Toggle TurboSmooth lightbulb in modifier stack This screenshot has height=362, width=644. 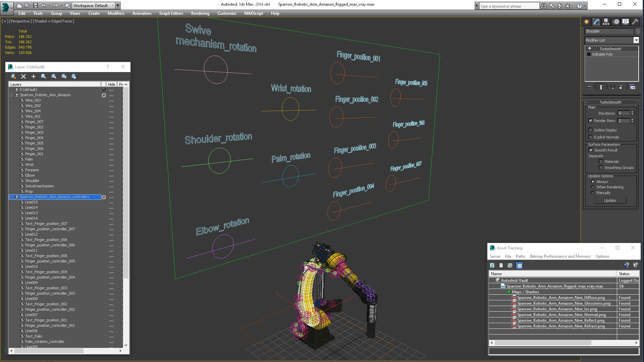pos(589,49)
